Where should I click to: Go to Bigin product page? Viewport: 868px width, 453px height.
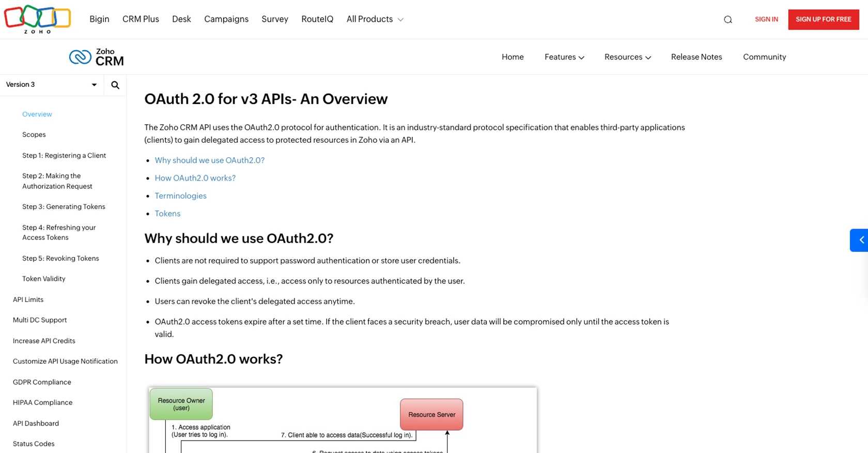(x=99, y=19)
